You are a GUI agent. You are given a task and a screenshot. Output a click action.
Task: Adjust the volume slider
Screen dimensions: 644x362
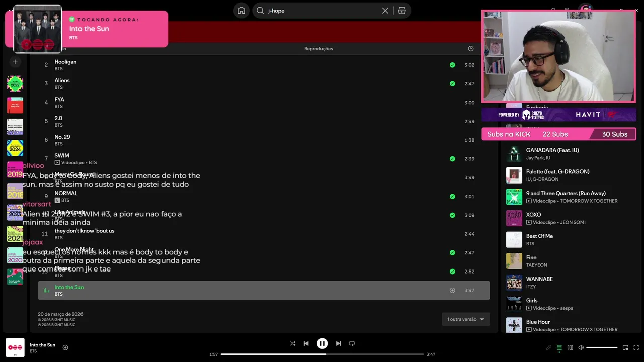602,347
